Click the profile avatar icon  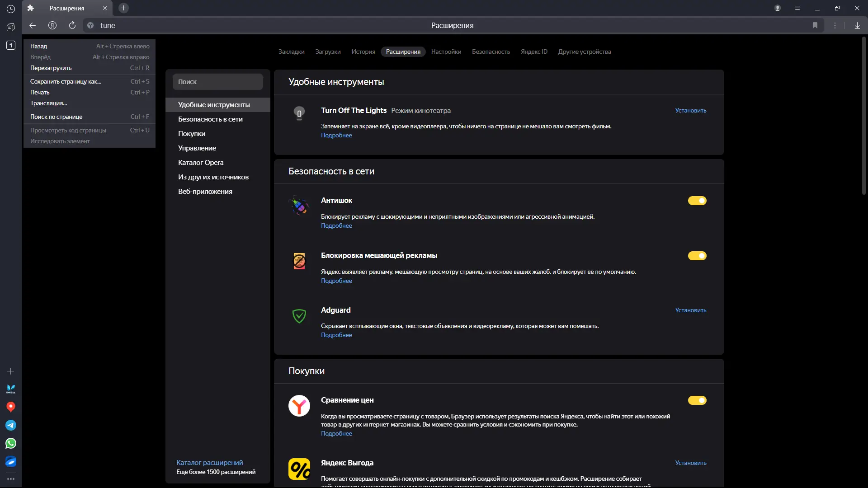pos(778,8)
